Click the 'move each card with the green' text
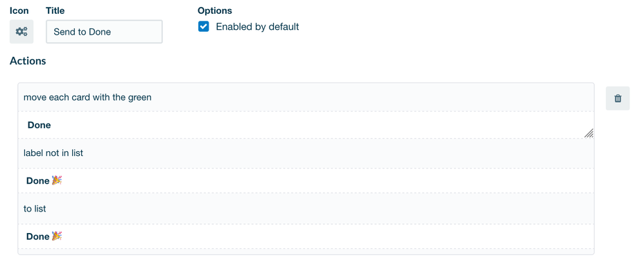The image size is (644, 267). click(x=87, y=97)
